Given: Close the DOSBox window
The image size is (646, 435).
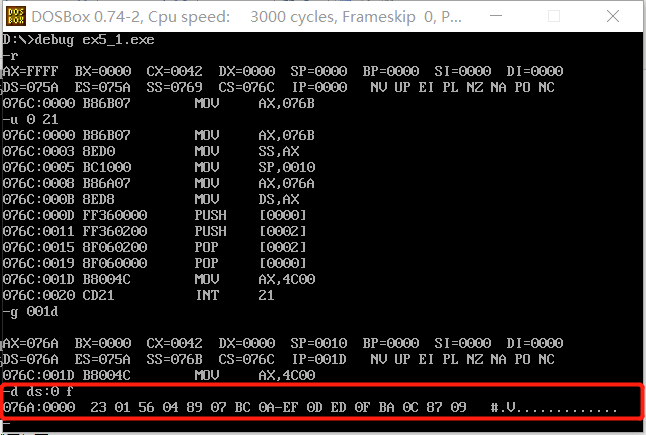Looking at the screenshot, I should (613, 16).
